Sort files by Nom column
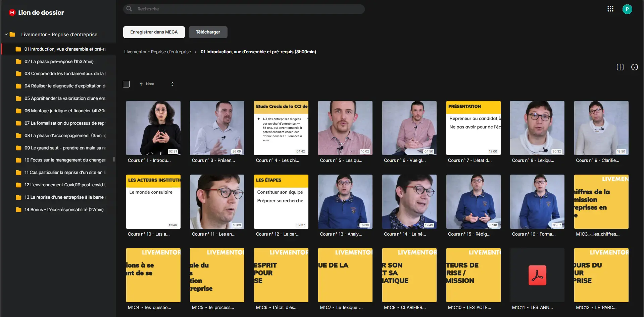The height and width of the screenshot is (317, 644). pyautogui.click(x=150, y=84)
